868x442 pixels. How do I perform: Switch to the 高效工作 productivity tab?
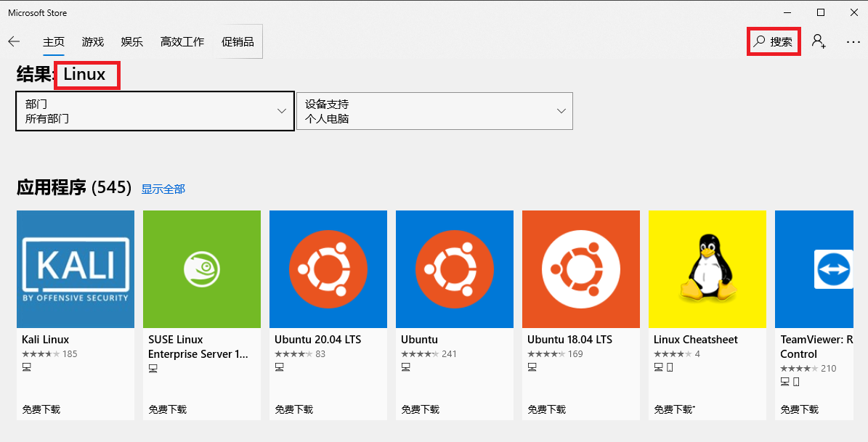pos(182,41)
